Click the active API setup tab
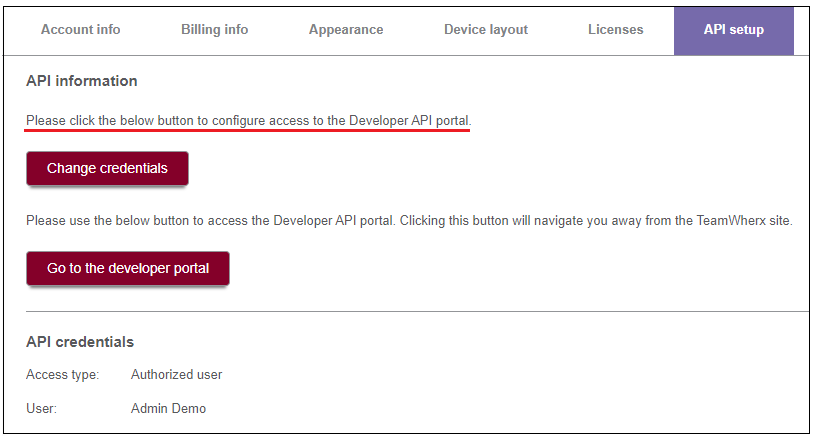Image resolution: width=822 pixels, height=441 pixels. click(733, 30)
